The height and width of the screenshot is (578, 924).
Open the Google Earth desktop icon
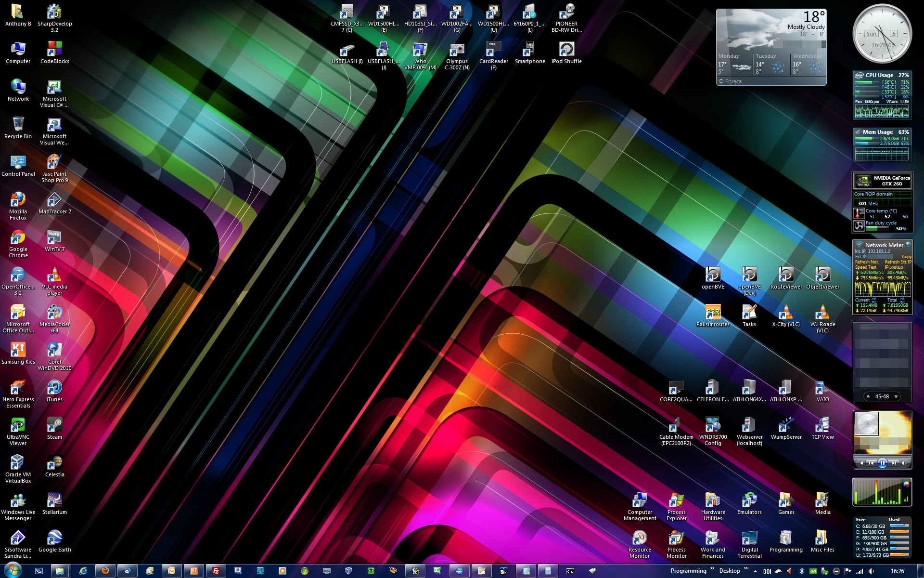pos(54,539)
